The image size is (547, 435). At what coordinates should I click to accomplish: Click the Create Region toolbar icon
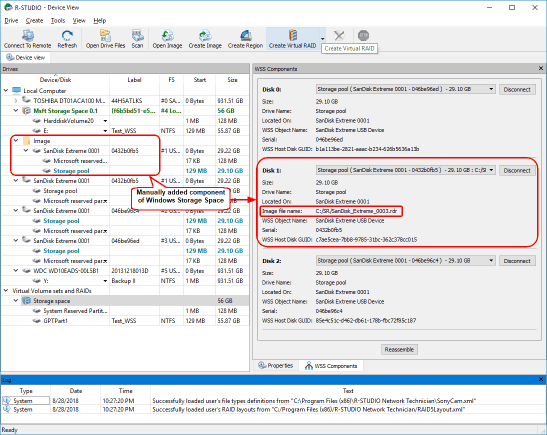tap(245, 36)
